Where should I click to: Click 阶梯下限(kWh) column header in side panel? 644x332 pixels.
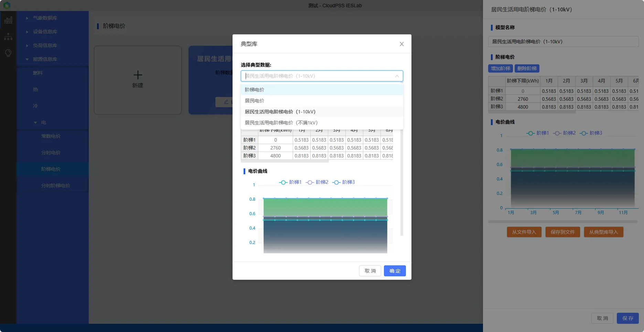coord(523,81)
